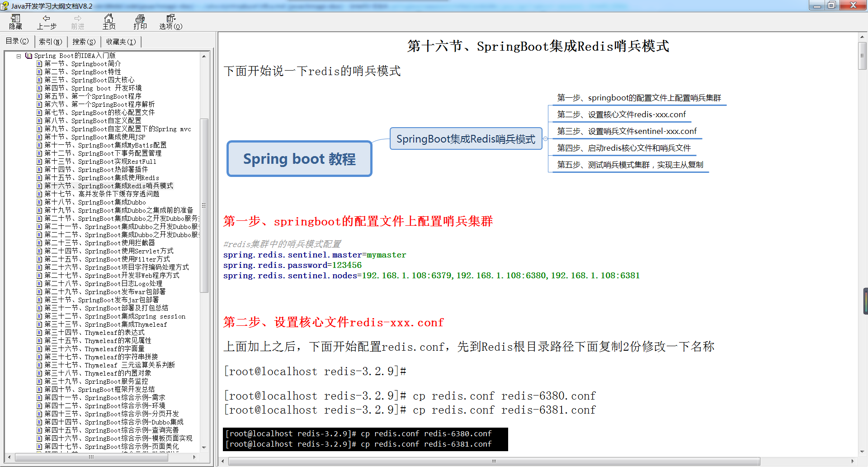This screenshot has height=467, width=868.
Task: Click the tree panel scroll down arrow
Action: coord(204,447)
